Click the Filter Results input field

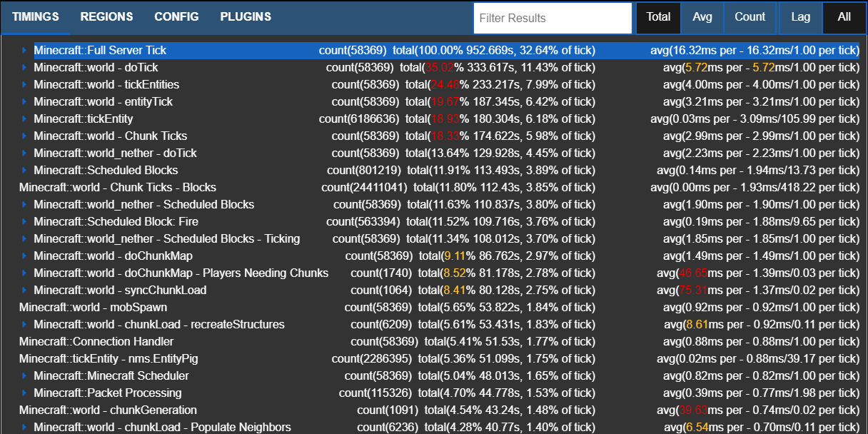(x=552, y=19)
